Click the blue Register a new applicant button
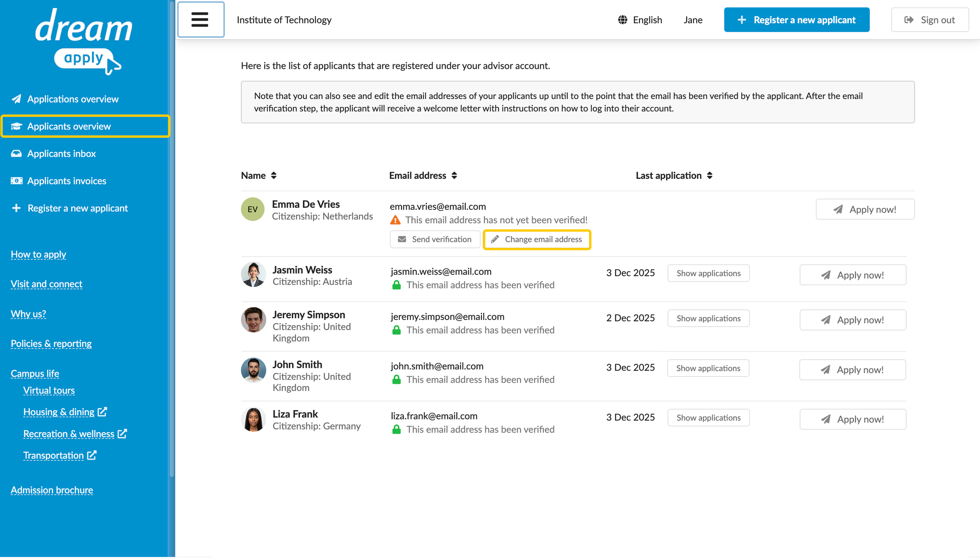 796,20
